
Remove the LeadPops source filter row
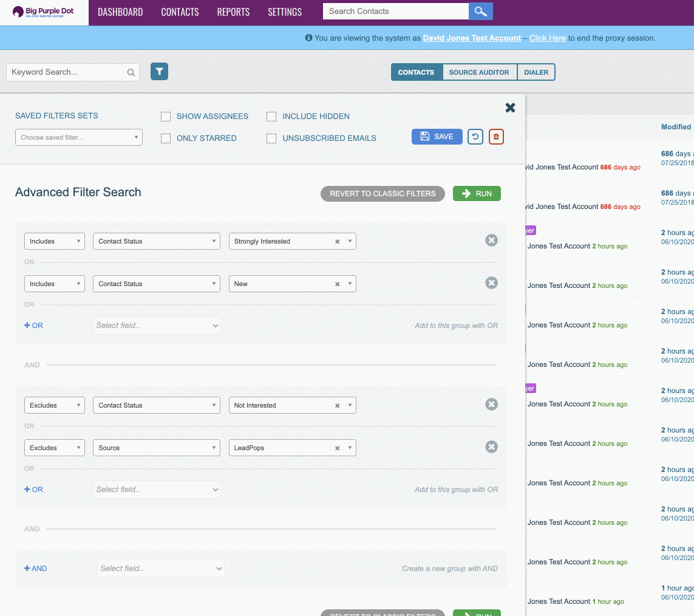(491, 447)
